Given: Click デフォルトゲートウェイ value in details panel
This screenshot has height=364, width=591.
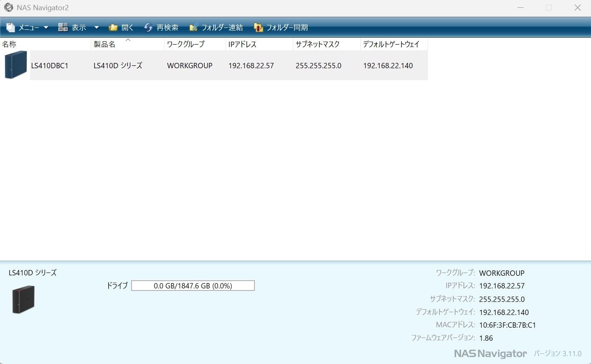Looking at the screenshot, I should [504, 312].
